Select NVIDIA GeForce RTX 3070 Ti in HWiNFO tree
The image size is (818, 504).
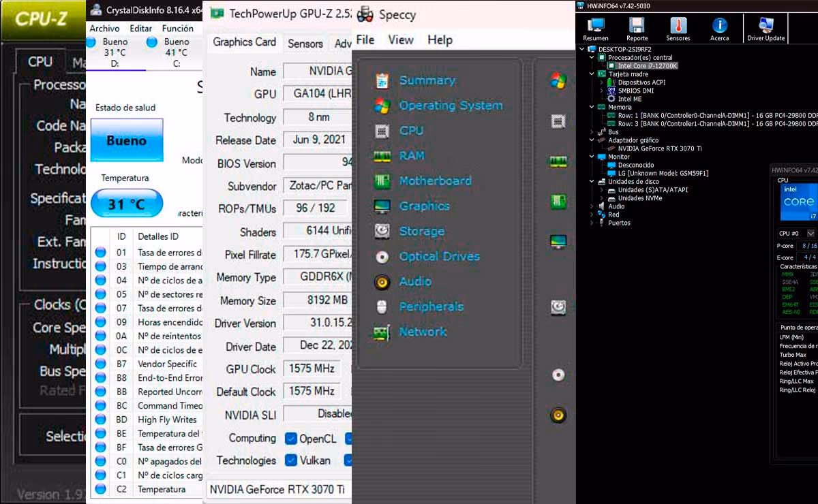[x=660, y=148]
